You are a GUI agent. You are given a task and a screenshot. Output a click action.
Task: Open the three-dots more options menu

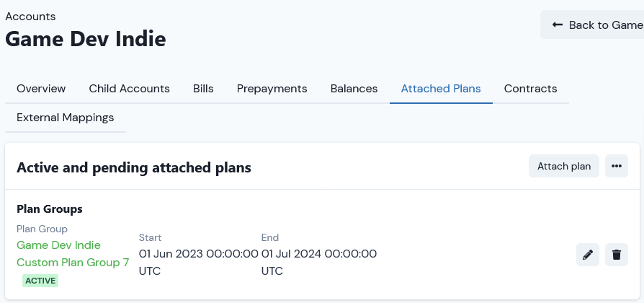616,166
